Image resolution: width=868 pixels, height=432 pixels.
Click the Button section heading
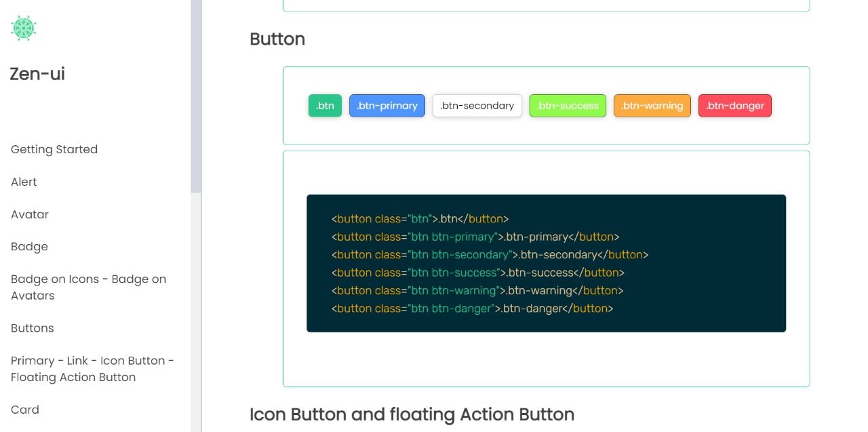coord(277,39)
